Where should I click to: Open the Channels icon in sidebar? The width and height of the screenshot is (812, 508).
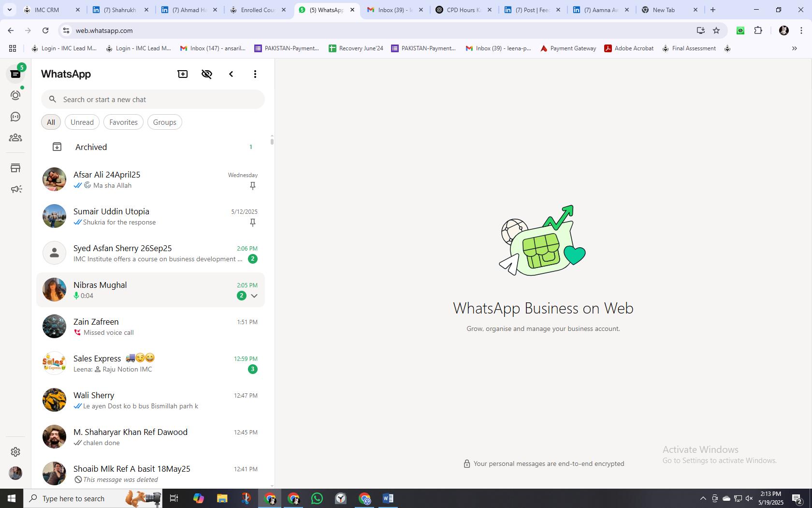(x=15, y=117)
